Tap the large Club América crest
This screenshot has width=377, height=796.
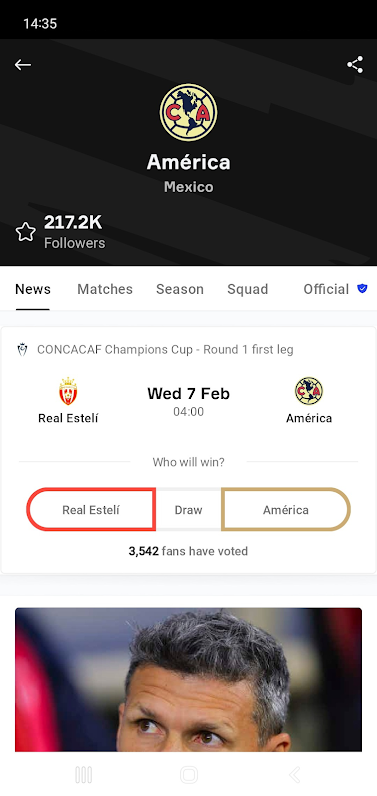click(188, 113)
